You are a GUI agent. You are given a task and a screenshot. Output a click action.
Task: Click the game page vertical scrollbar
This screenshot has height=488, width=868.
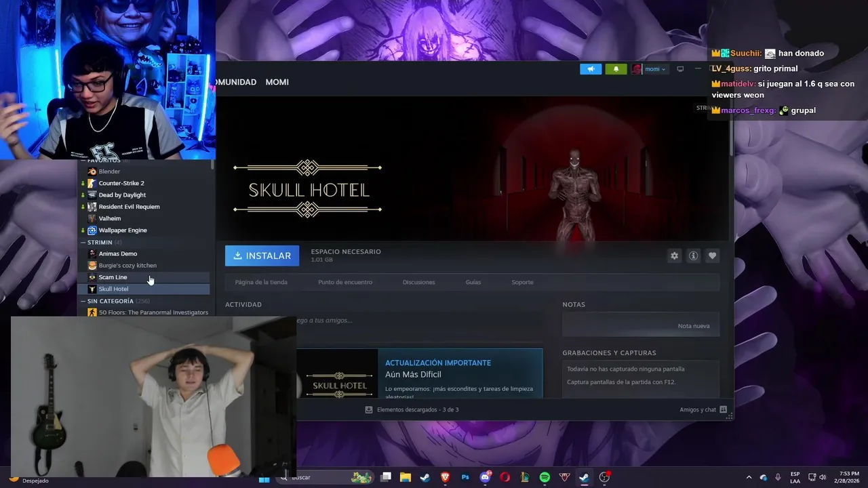click(731, 129)
